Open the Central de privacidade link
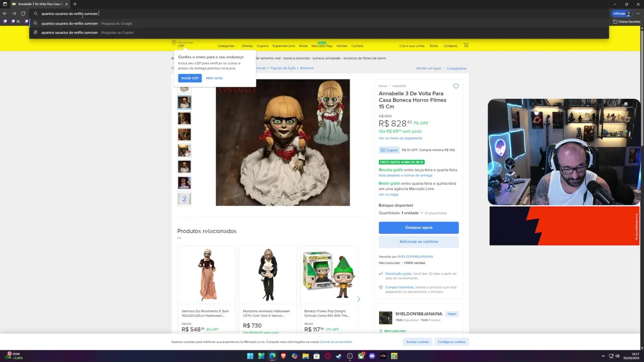644x362 pixels. point(336,342)
